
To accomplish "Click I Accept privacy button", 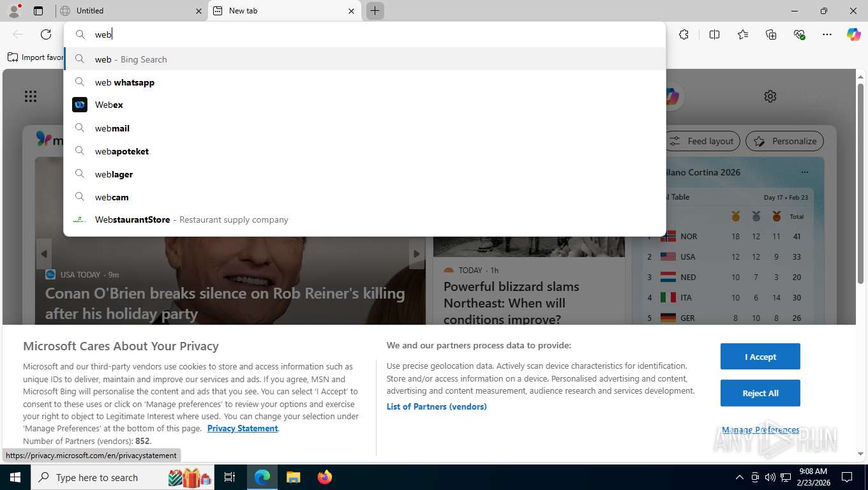I will (760, 357).
